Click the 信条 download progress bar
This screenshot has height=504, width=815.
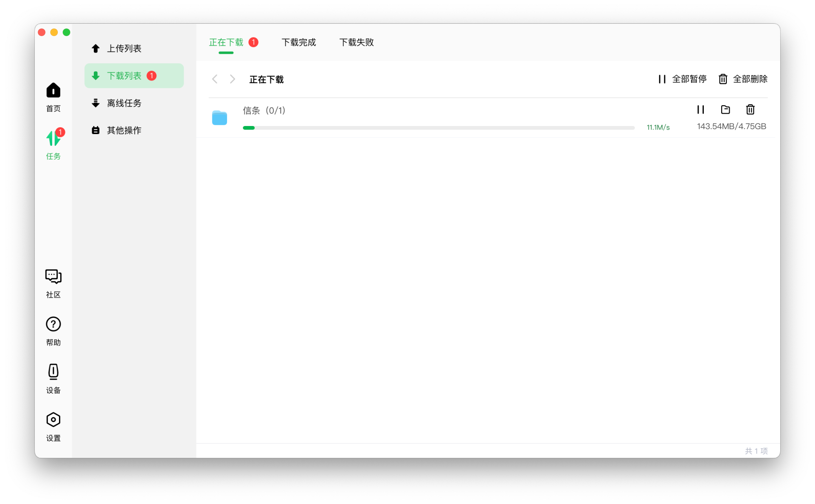click(438, 128)
